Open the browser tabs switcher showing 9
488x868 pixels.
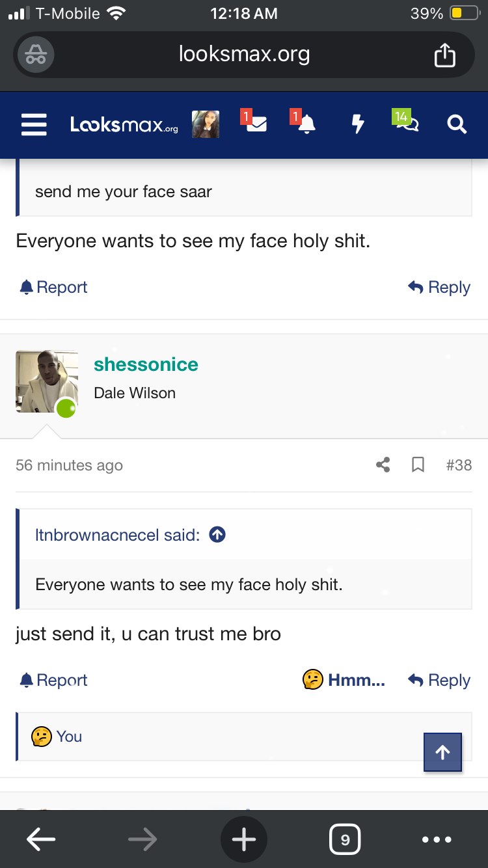[345, 840]
